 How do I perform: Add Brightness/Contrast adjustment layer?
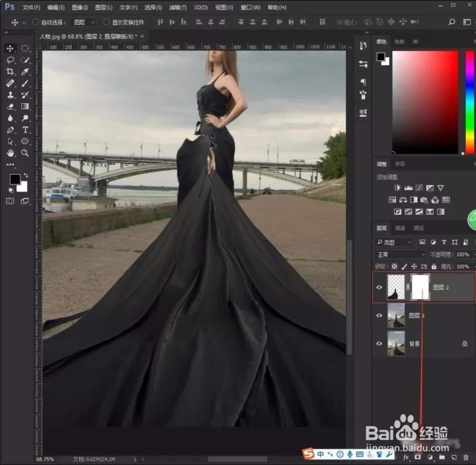tap(397, 188)
